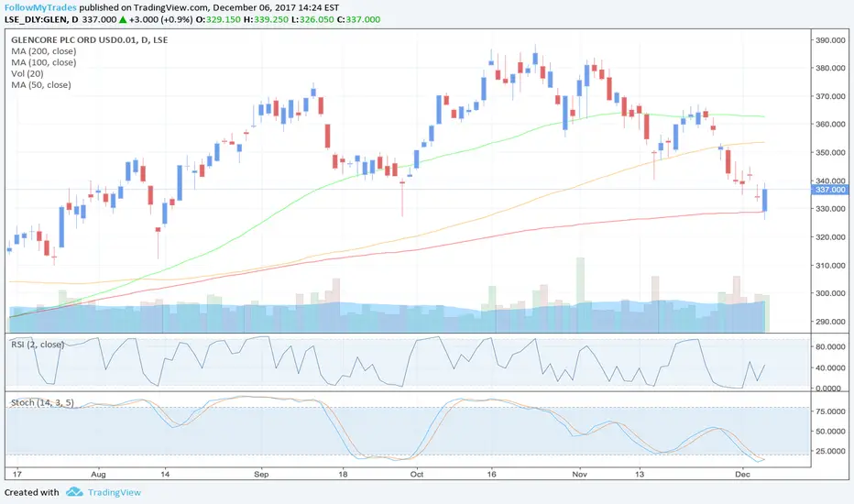The height and width of the screenshot is (504, 854).
Task: Click the RSI 80.0000 scale label
Action: tap(830, 346)
